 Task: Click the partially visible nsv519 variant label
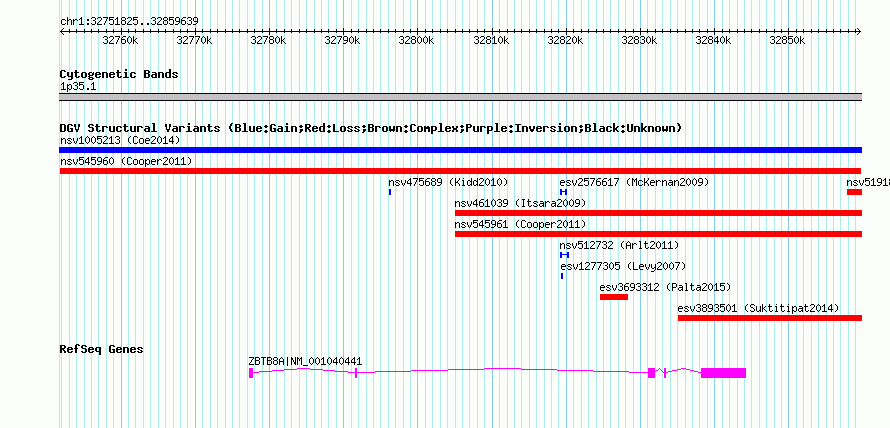[868, 182]
